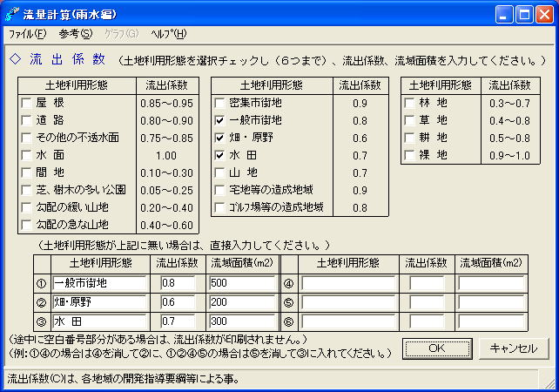The image size is (559, 392).
Task: Click the row 2 runoff coefficient field 0.6
Action: click(178, 302)
